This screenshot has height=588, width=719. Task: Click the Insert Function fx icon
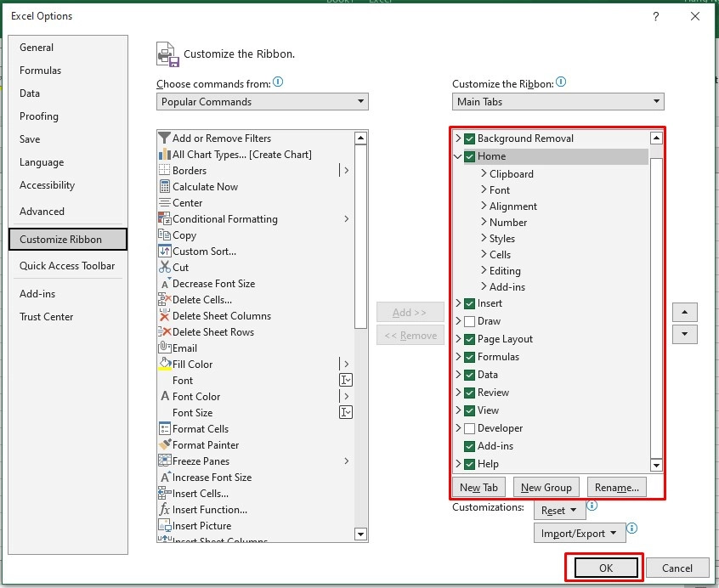[165, 509]
